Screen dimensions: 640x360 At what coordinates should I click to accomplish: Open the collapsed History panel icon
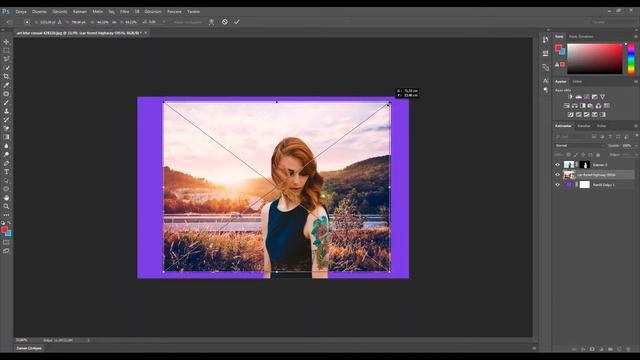tap(546, 40)
